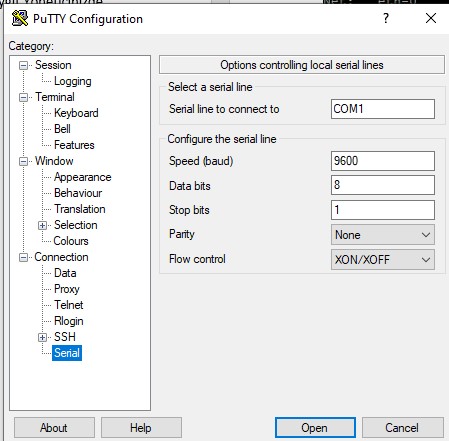The width and height of the screenshot is (449, 441).
Task: Collapse the Window tree node
Action: [23, 161]
